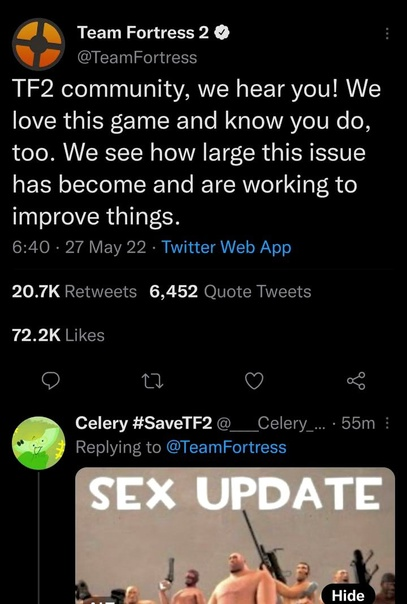
Task: Click the @TeamFortress handle under the name
Action: point(137,58)
